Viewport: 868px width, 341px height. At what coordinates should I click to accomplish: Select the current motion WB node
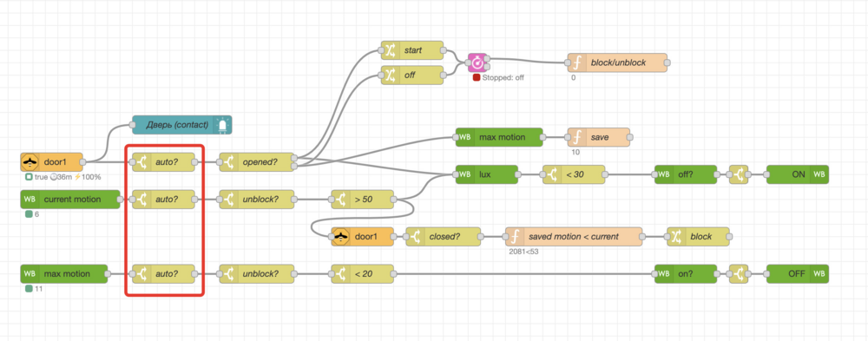(x=70, y=200)
